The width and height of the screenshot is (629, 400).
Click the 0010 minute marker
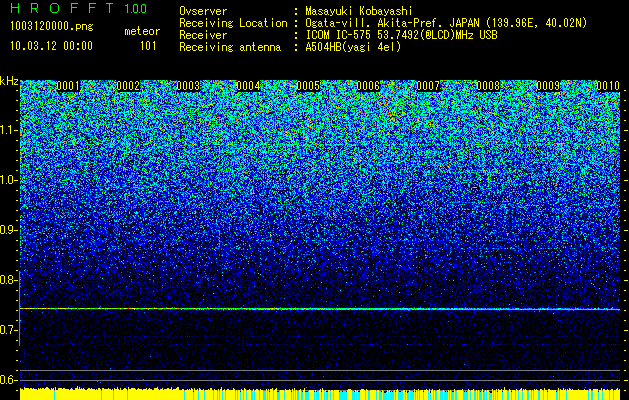(608, 86)
